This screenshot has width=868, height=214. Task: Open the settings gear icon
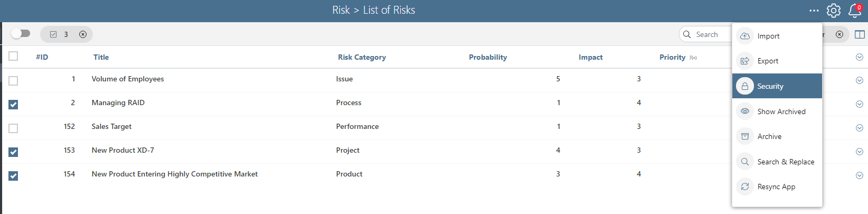(x=834, y=10)
